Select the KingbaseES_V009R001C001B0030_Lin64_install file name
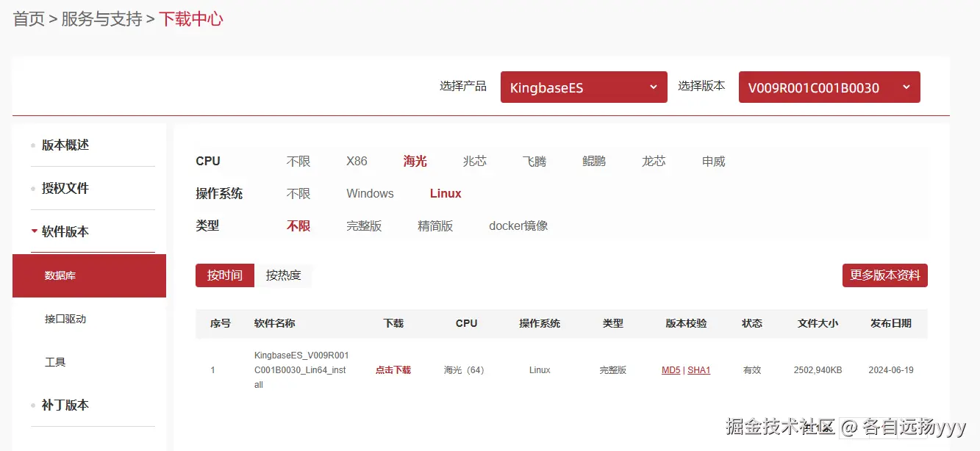The width and height of the screenshot is (980, 451). point(300,370)
